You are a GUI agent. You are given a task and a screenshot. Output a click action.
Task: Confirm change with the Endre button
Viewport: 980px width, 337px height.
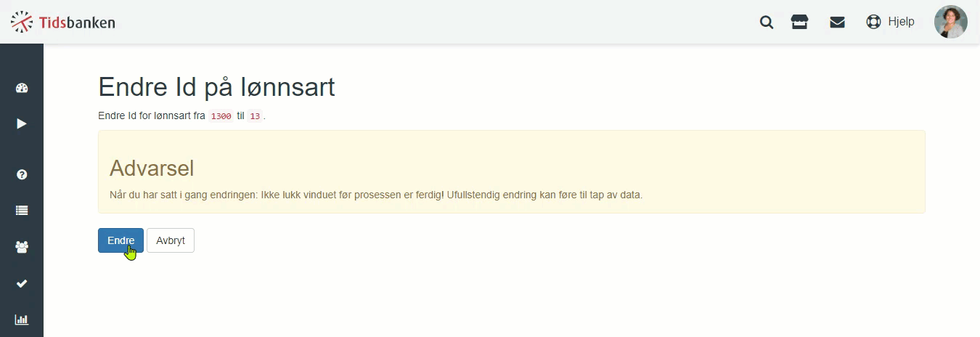click(121, 240)
